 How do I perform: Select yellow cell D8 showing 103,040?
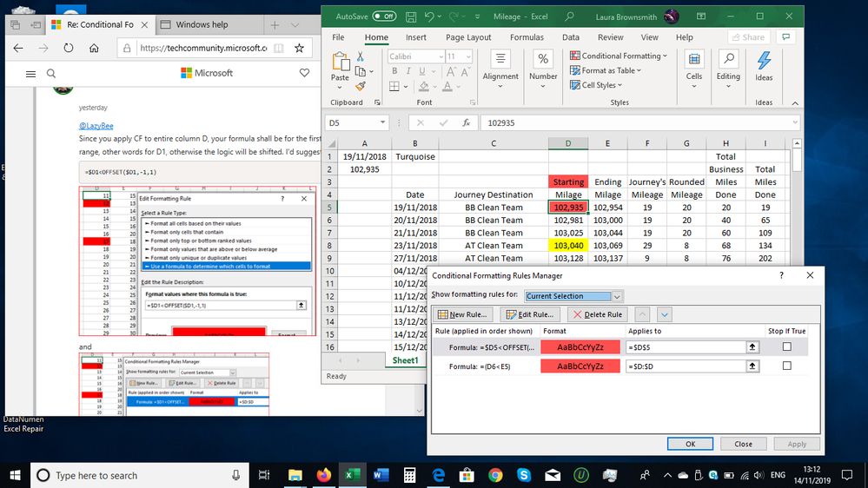(x=568, y=246)
